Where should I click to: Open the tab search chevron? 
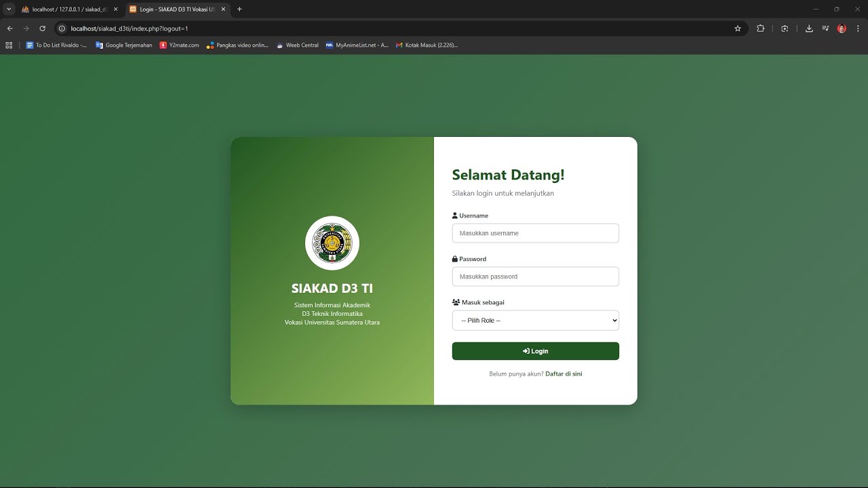[x=9, y=9]
